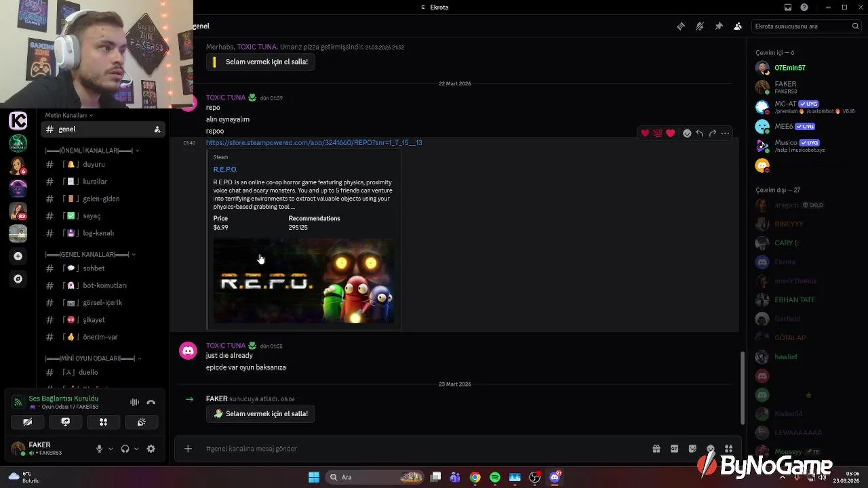Viewport: 868px width, 488px height.
Task: Expand the Metin Kanalları category
Action: click(69, 115)
